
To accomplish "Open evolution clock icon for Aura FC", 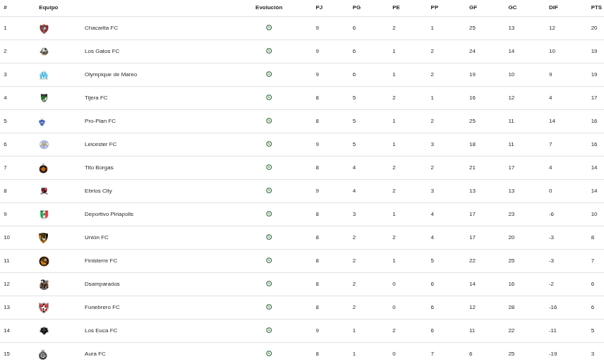I will click(x=269, y=353).
